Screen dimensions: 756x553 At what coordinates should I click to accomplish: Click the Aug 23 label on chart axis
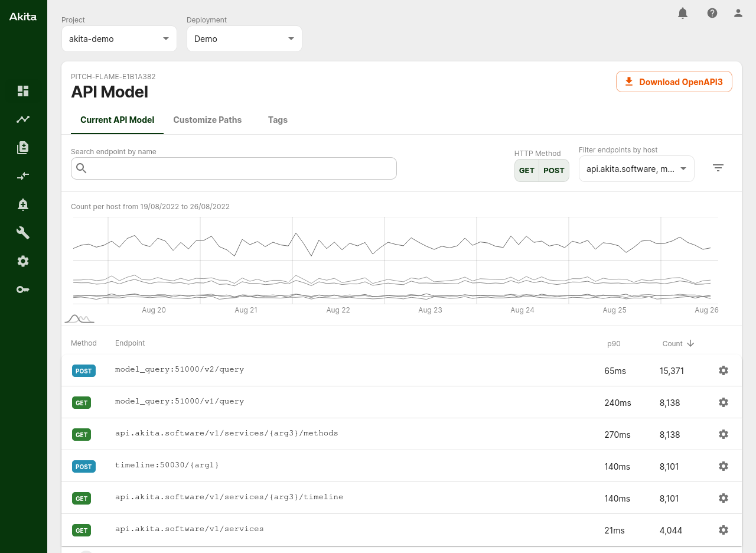click(430, 310)
